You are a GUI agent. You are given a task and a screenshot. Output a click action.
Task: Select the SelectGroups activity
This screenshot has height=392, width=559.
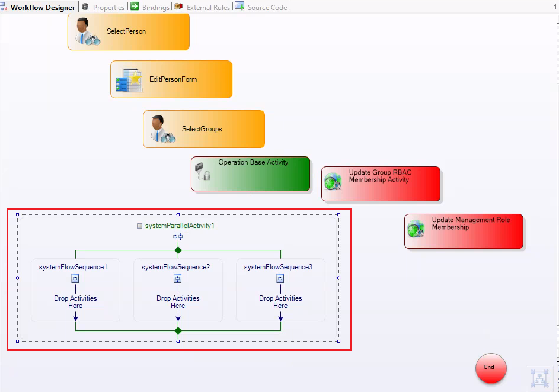pyautogui.click(x=204, y=129)
